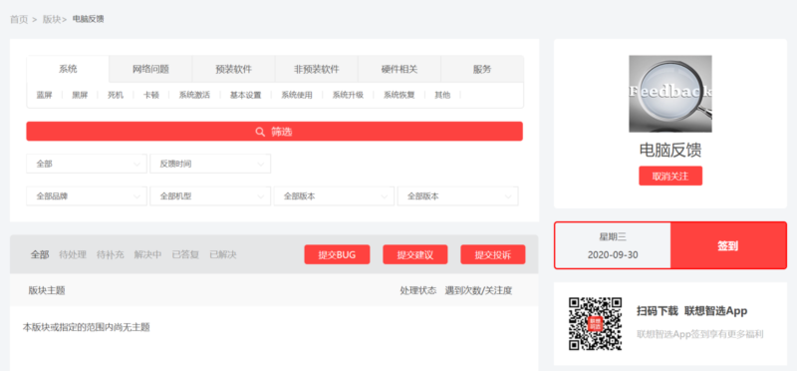
Task: Pick the 卡顿 subcategory
Action: tap(151, 95)
